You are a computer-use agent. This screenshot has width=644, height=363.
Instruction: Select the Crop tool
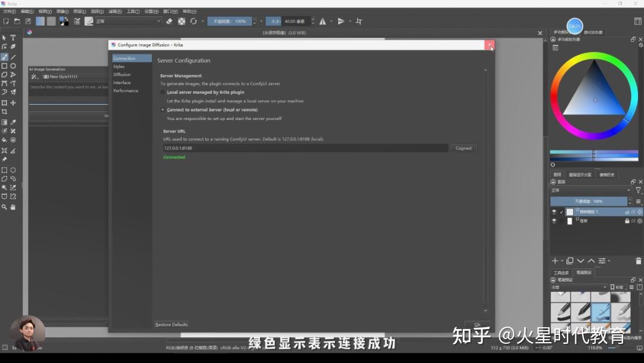pos(5,112)
